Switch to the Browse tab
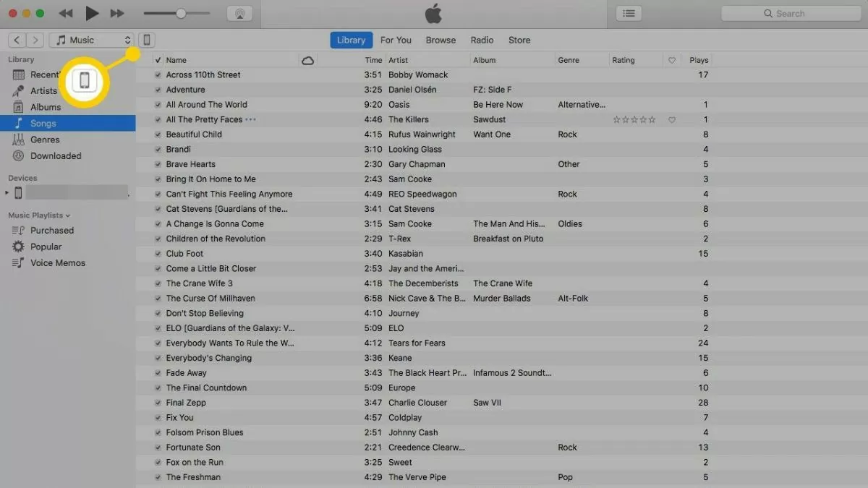Screen dimensions: 868x488 (x=441, y=40)
